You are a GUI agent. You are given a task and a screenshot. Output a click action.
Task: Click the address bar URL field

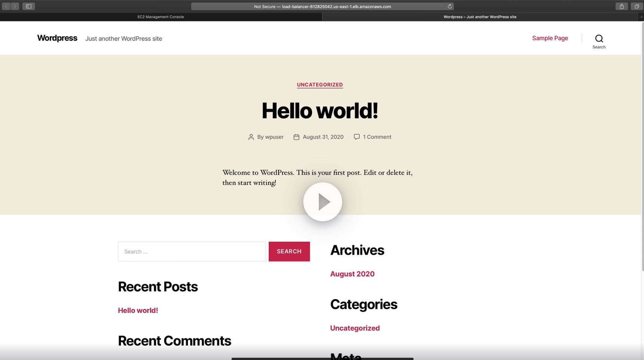click(x=322, y=6)
